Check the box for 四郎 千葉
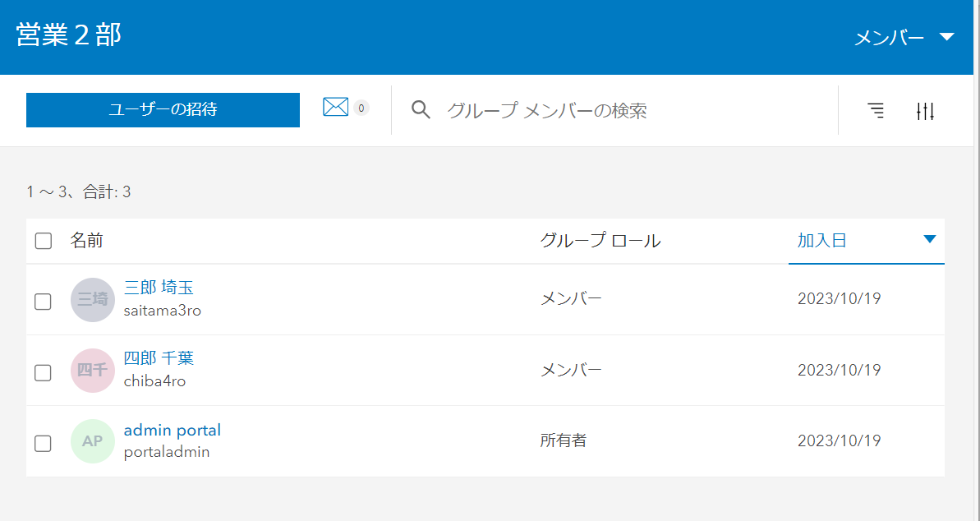980x521 pixels. point(43,373)
